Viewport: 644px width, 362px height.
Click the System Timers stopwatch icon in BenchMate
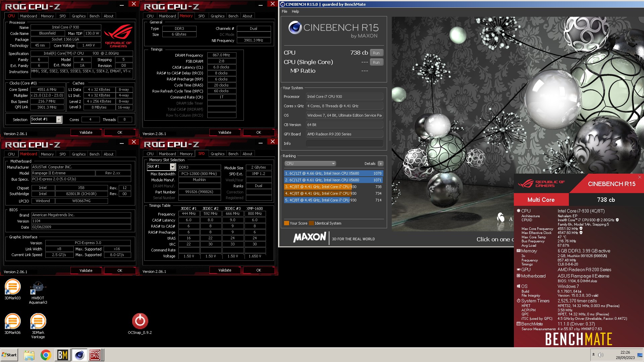(519, 301)
